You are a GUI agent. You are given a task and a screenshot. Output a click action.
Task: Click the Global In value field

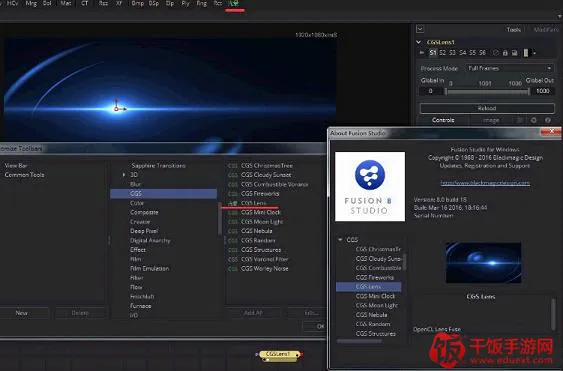click(x=431, y=91)
